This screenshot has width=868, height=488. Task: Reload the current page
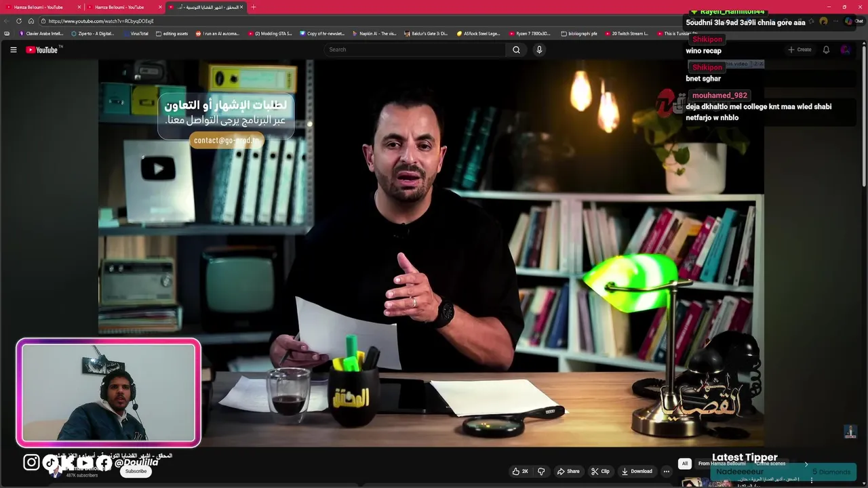pyautogui.click(x=19, y=21)
